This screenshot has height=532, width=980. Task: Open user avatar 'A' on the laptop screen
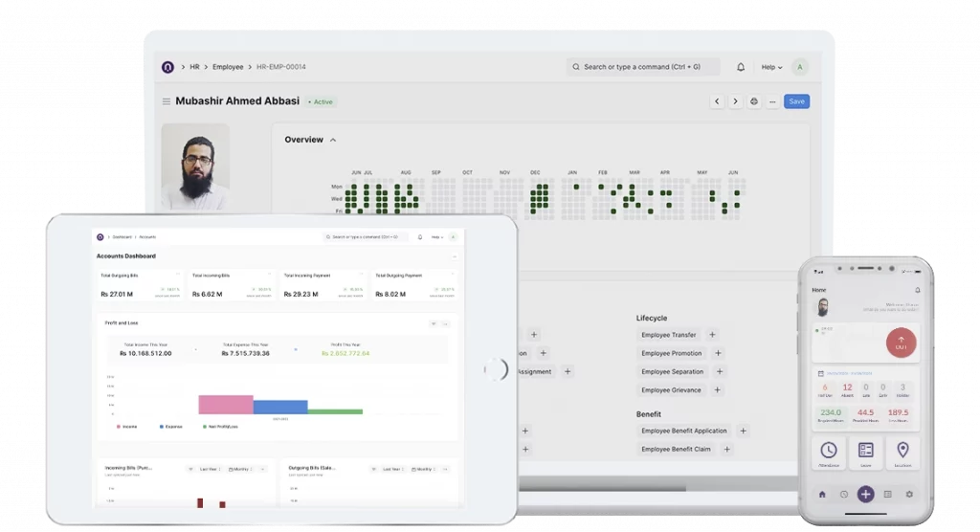[x=799, y=67]
